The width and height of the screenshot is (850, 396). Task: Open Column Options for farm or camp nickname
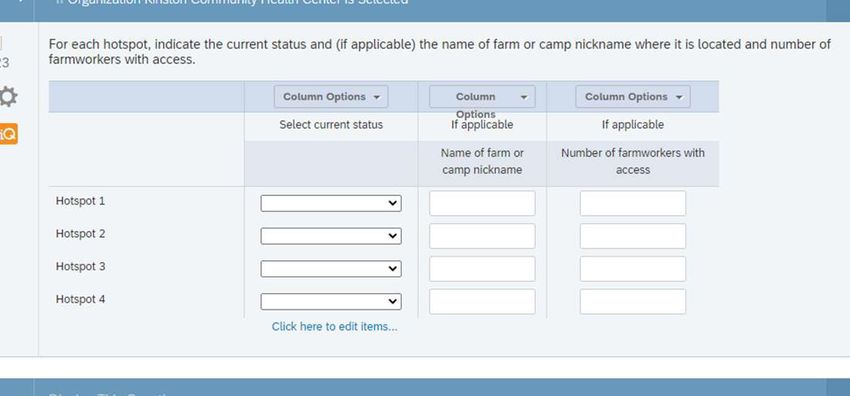[482, 96]
